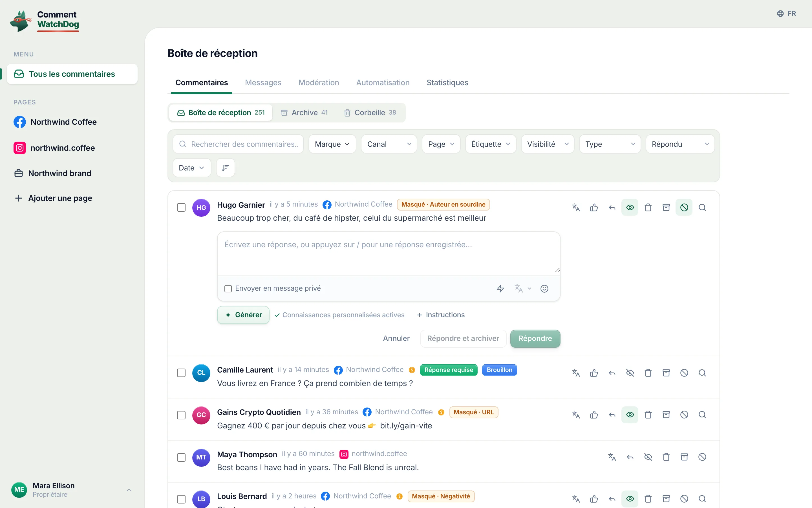Viewport: 812px width, 508px height.
Task: Like the Gains Crypto Quotidien comment
Action: [594, 415]
